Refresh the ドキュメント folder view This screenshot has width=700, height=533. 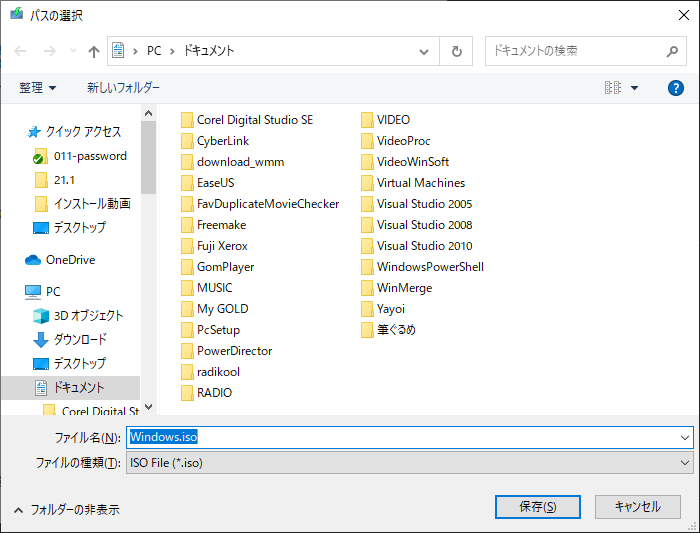click(x=456, y=51)
